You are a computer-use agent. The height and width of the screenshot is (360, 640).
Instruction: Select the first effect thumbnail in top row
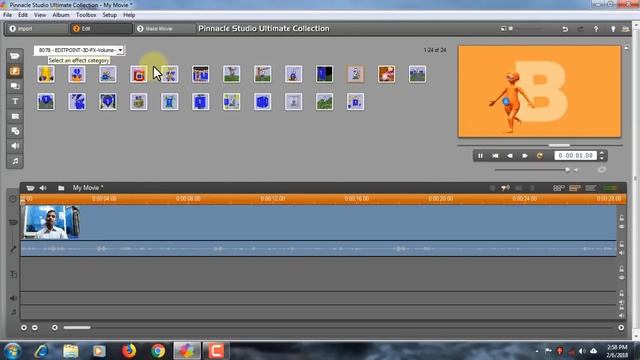[46, 74]
